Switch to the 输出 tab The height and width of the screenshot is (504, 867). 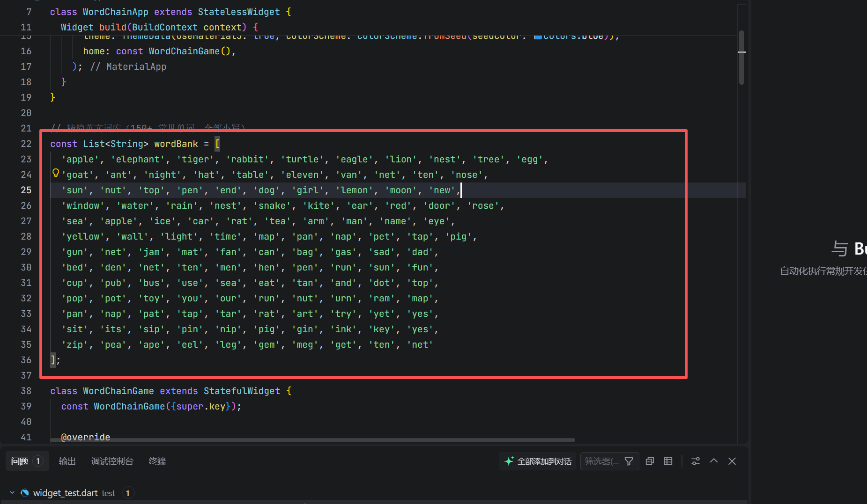tap(67, 461)
